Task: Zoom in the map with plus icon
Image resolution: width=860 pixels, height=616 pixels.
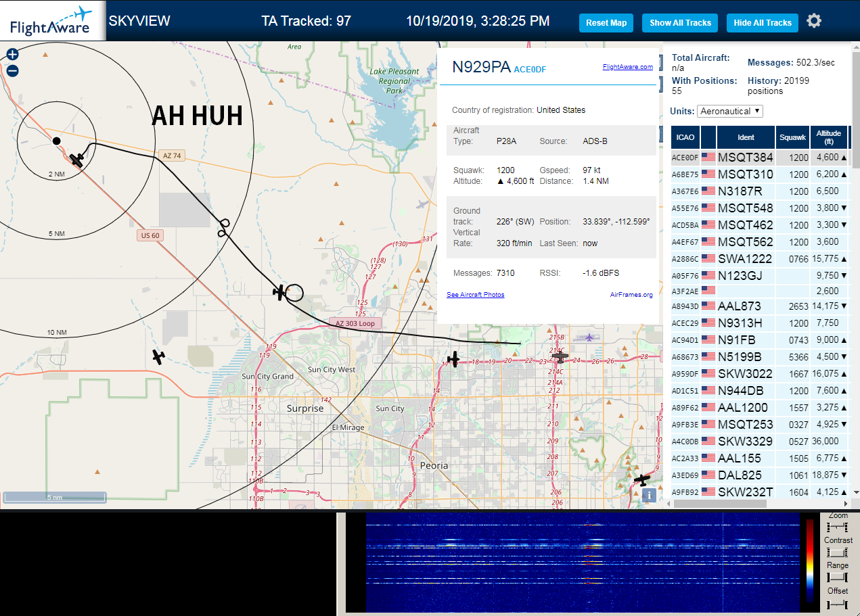Action: coord(12,55)
